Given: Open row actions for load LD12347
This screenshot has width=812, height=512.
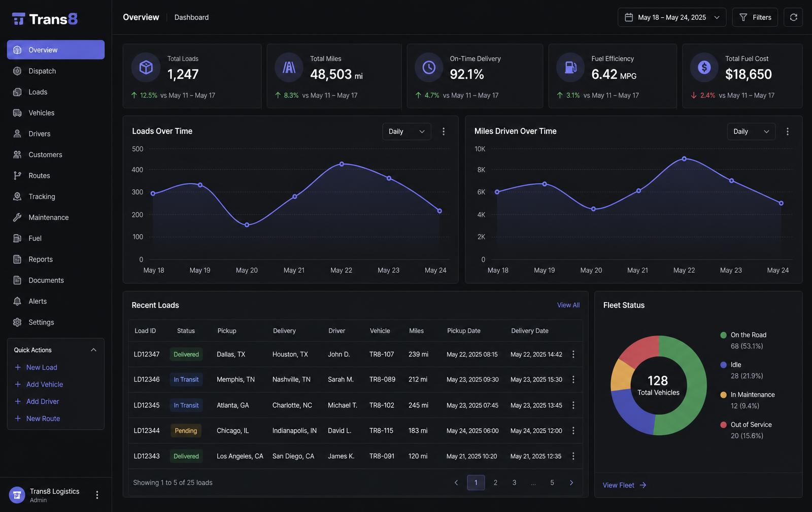Looking at the screenshot, I should click(573, 355).
